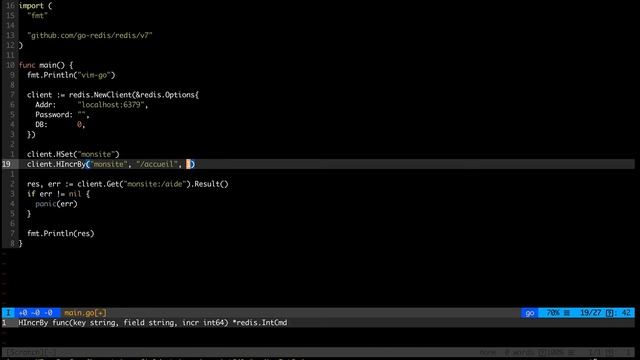
Task: Click the "DB:" field name
Action: point(41,124)
